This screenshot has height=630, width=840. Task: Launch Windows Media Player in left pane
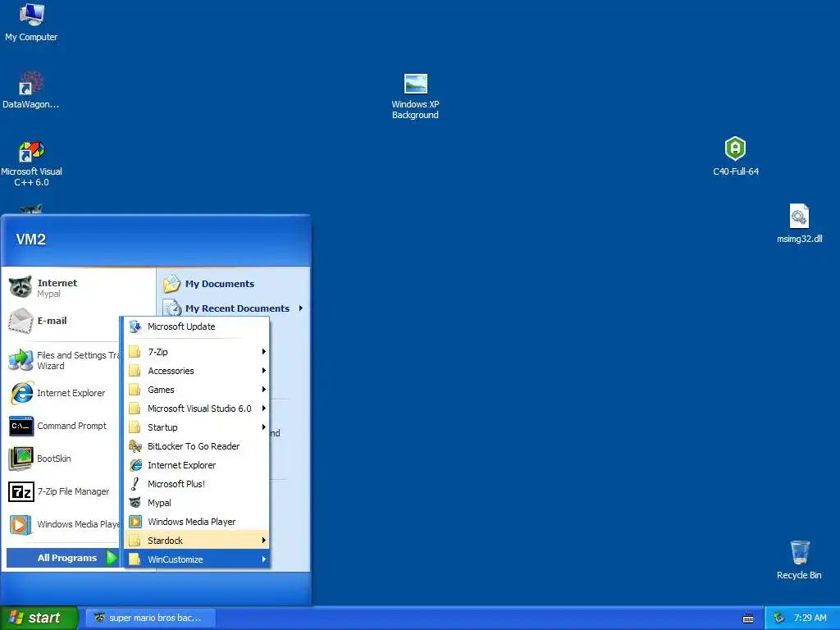click(64, 524)
